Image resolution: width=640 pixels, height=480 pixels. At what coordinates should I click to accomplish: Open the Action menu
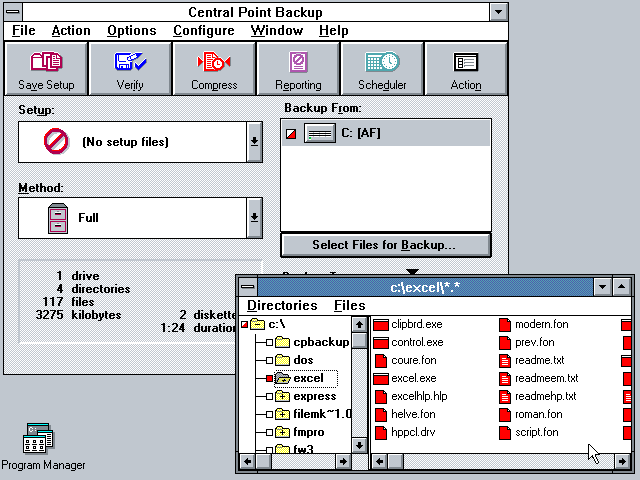[71, 31]
